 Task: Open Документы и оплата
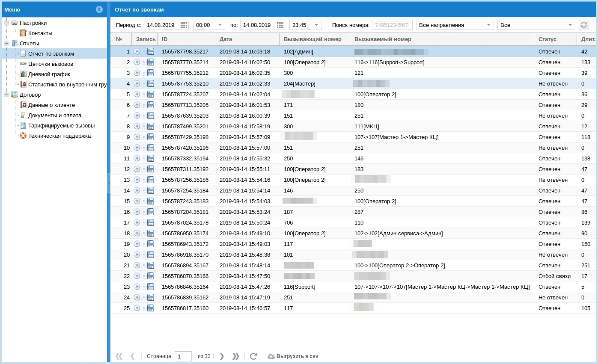(55, 115)
